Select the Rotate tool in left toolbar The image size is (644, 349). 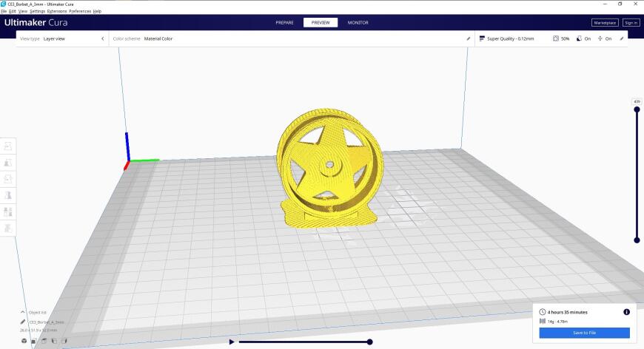8,179
